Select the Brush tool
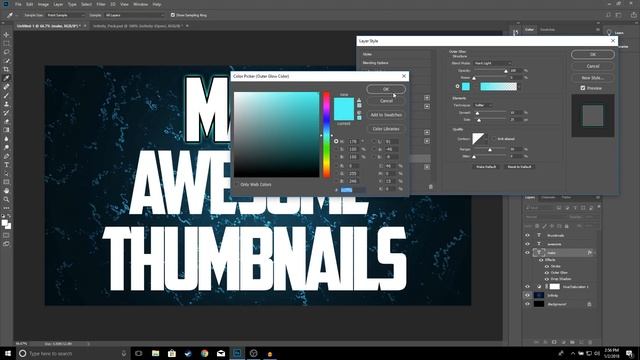640x360 pixels. pos(6,95)
